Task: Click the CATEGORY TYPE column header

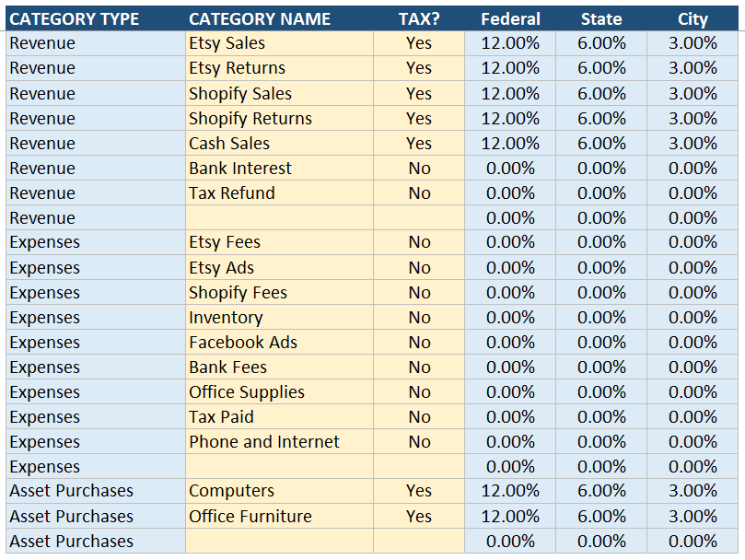Action: [x=75, y=18]
